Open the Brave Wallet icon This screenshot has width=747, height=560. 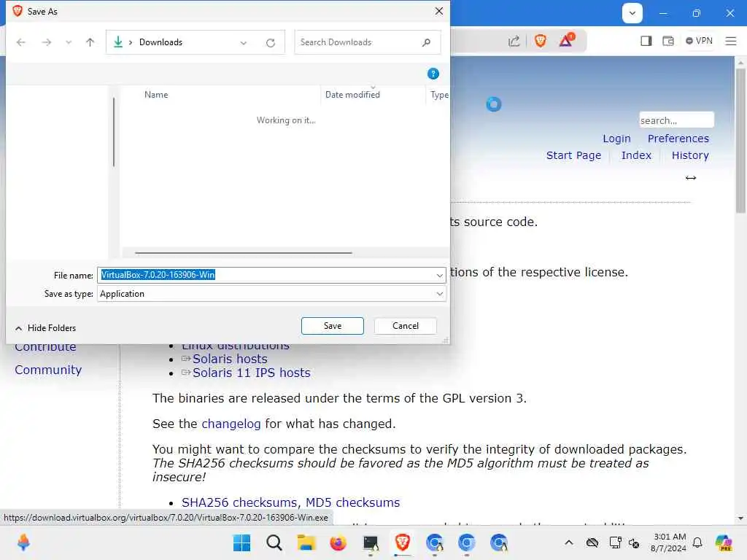668,41
